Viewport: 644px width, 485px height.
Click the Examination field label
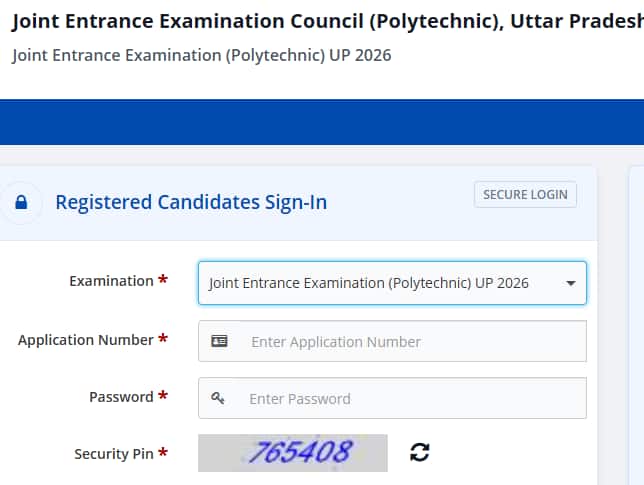pos(111,281)
